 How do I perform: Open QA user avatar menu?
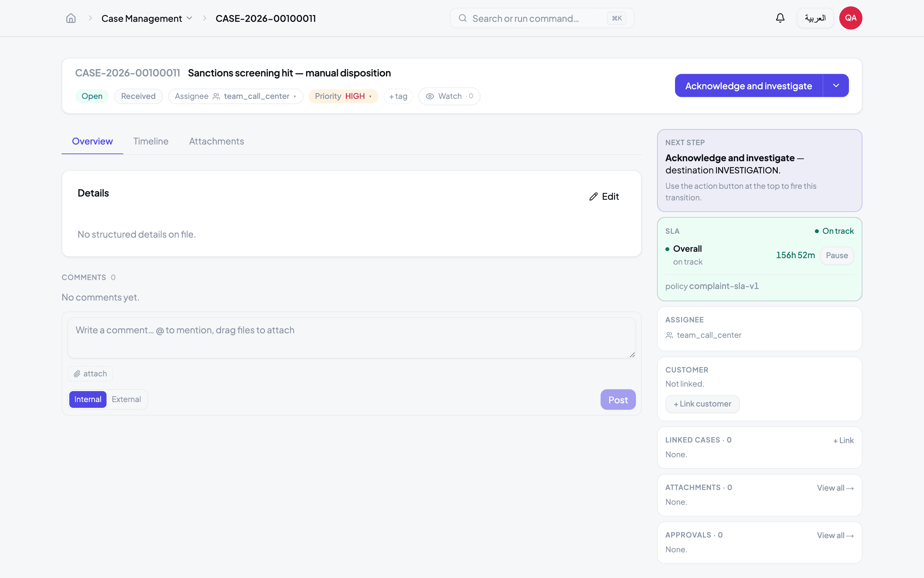(850, 18)
